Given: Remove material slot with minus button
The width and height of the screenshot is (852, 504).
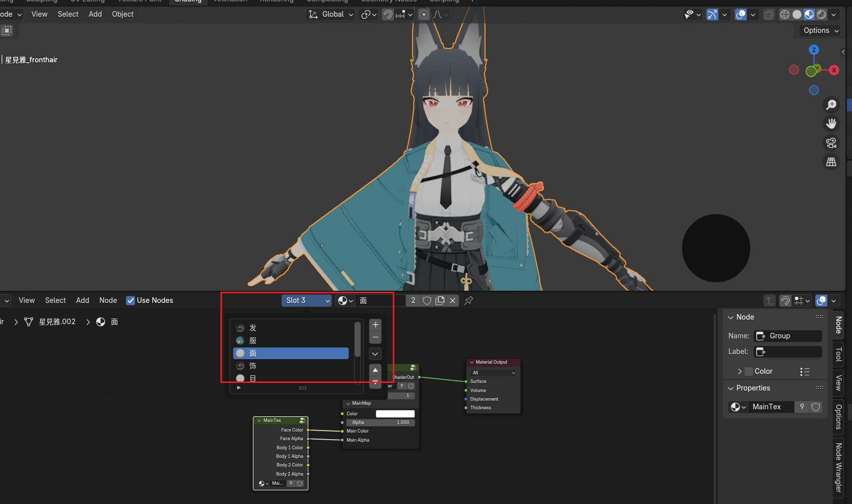Looking at the screenshot, I should tap(376, 337).
